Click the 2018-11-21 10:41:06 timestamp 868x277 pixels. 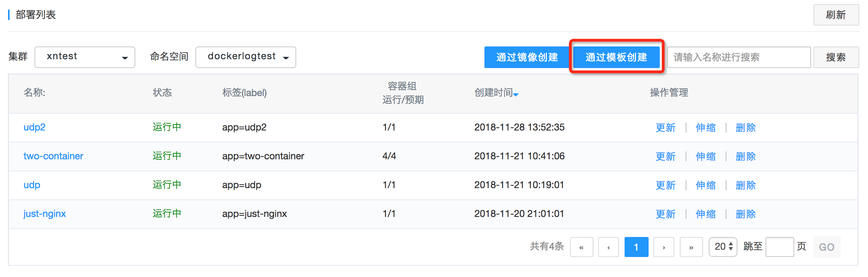pos(519,156)
